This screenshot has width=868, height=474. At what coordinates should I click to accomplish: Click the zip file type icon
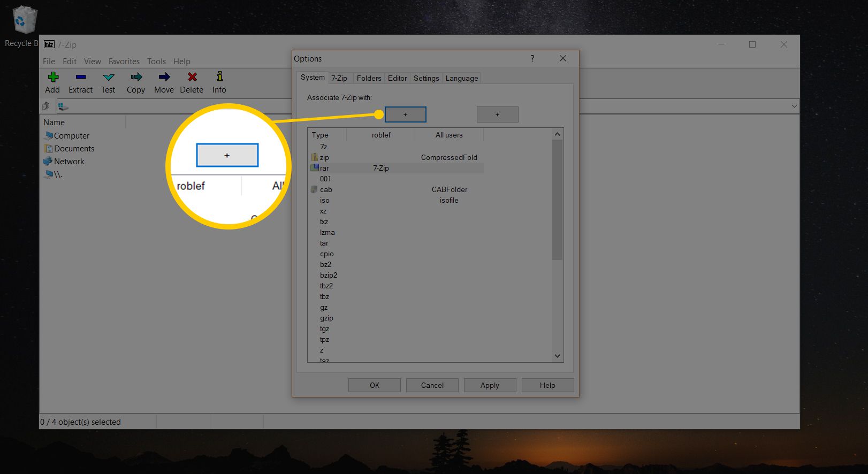[315, 157]
